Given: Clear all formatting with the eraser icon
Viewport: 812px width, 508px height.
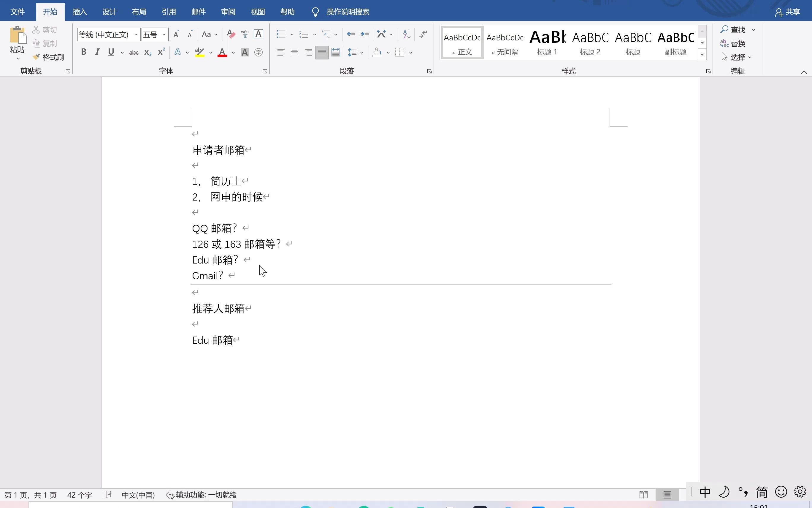Looking at the screenshot, I should (x=231, y=34).
